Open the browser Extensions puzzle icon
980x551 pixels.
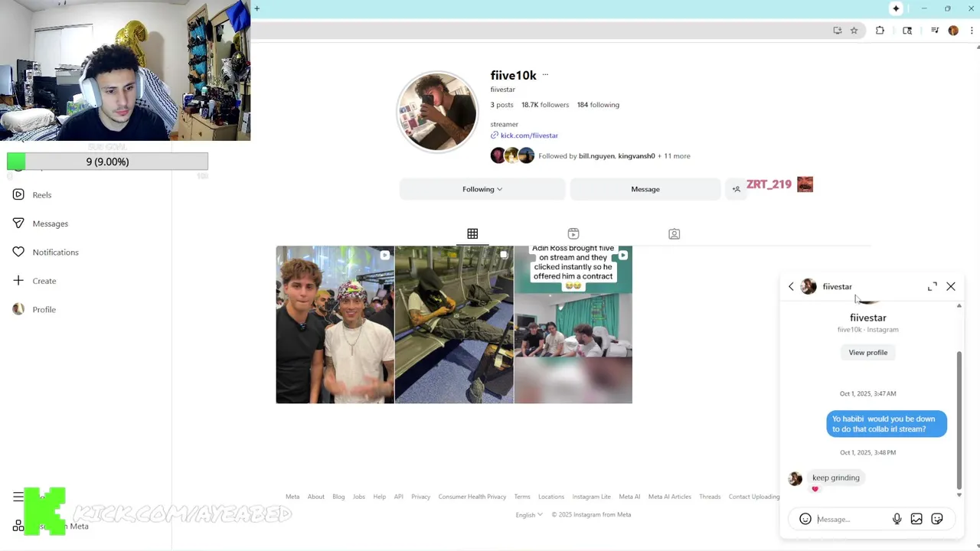880,31
